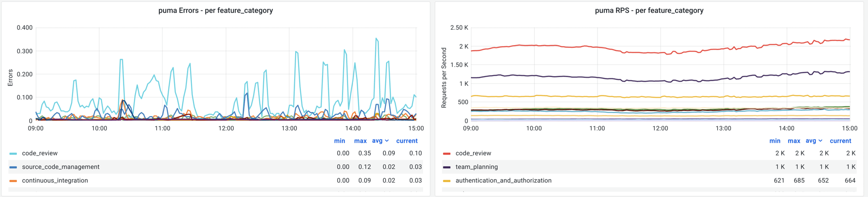Toggle authentication_and_authorization series visibility

point(503,181)
